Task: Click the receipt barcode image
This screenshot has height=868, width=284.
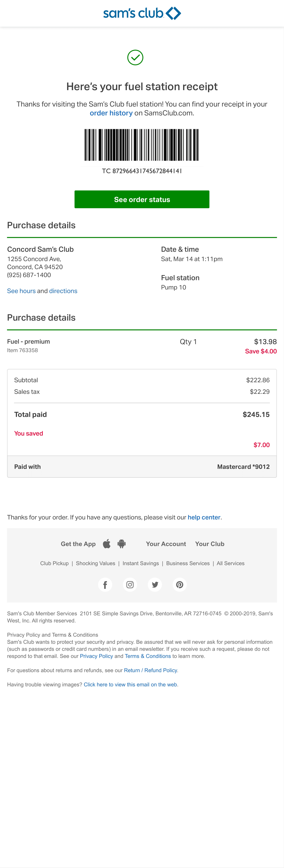Action: pos(142,145)
